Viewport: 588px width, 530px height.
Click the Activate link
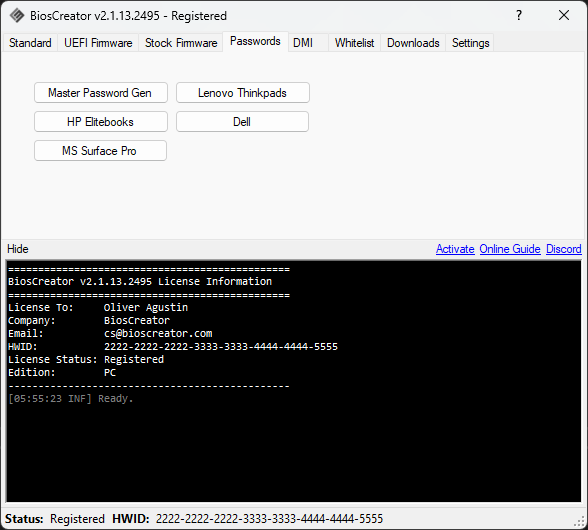(x=455, y=249)
